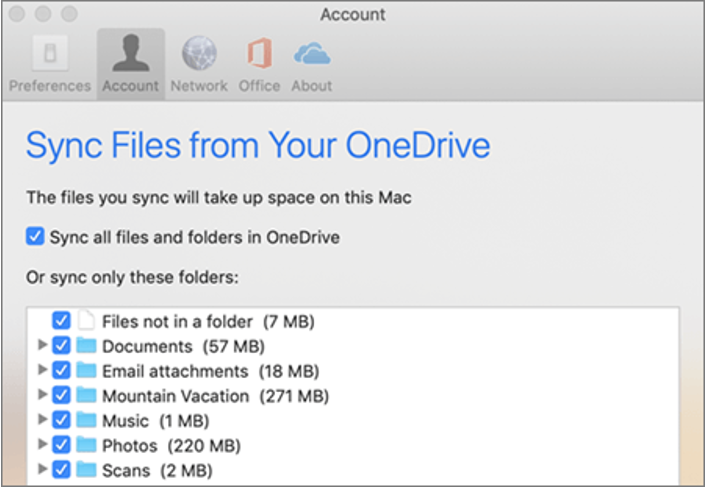This screenshot has height=488, width=706.
Task: Expand the Documents folder tree
Action: click(x=42, y=346)
